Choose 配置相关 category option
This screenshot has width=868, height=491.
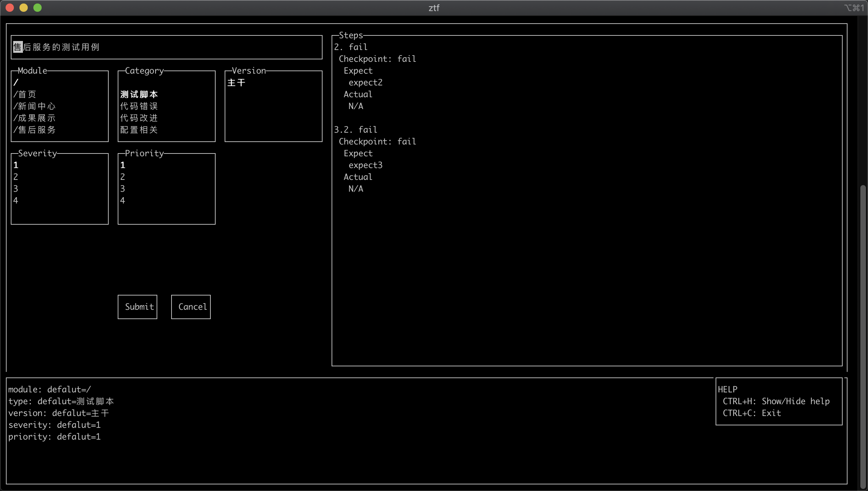coord(139,130)
